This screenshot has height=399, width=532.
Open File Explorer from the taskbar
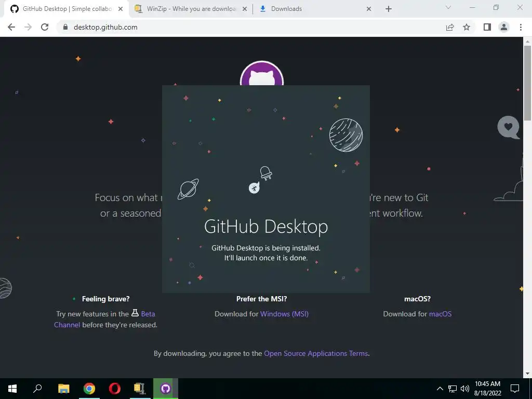(63, 389)
